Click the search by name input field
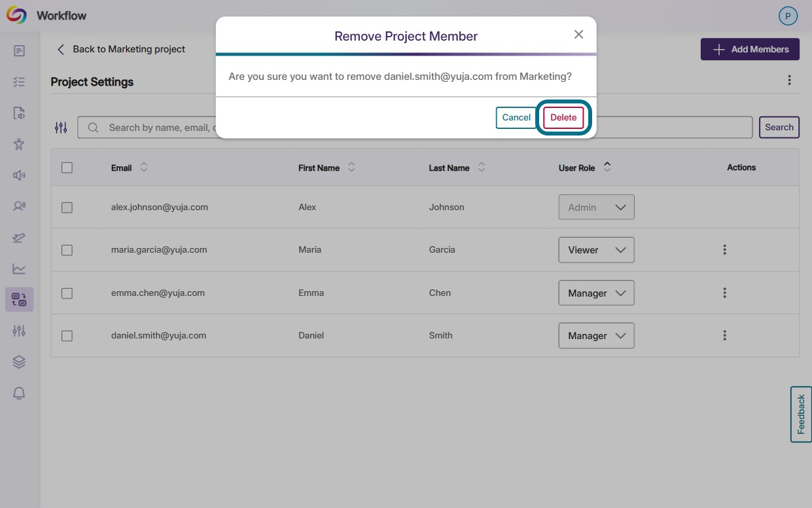Image resolution: width=812 pixels, height=508 pixels. 415,128
